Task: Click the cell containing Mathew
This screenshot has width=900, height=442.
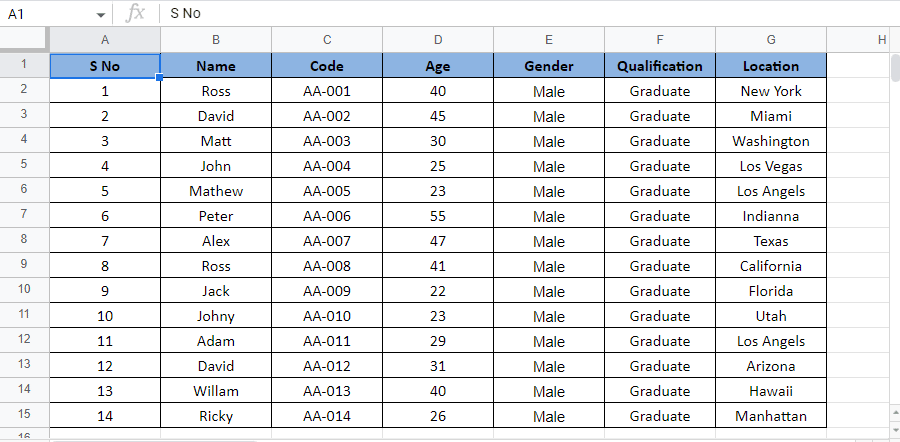Action: [216, 191]
